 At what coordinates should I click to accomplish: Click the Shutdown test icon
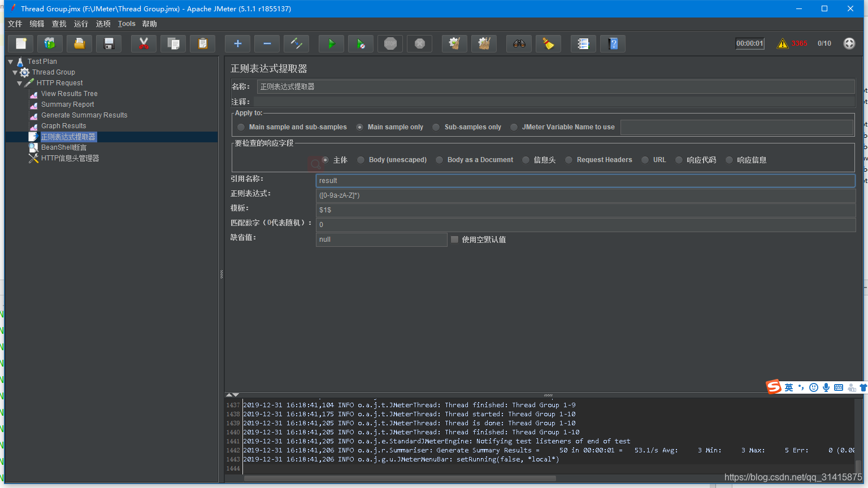[420, 43]
